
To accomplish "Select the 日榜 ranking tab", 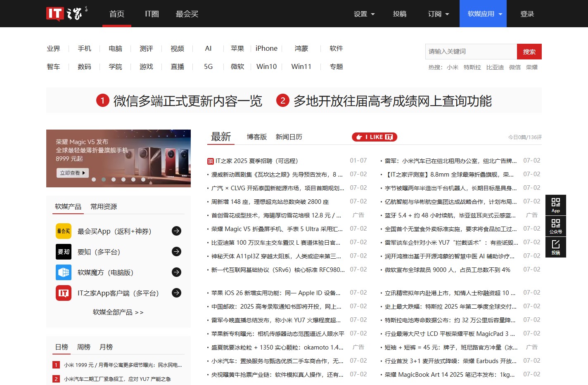I will (62, 347).
